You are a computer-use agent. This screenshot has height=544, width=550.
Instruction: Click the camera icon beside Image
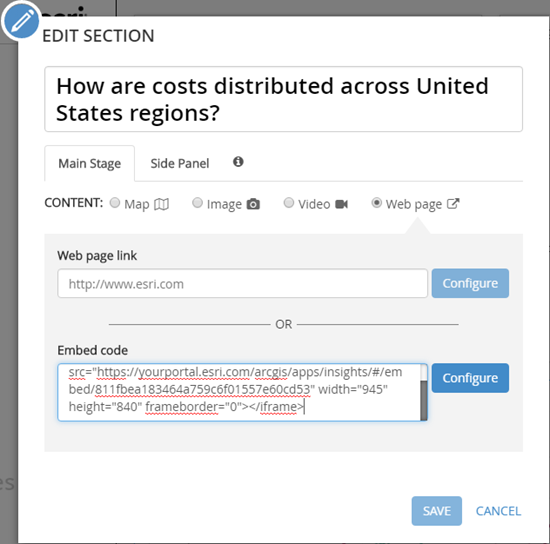click(253, 204)
